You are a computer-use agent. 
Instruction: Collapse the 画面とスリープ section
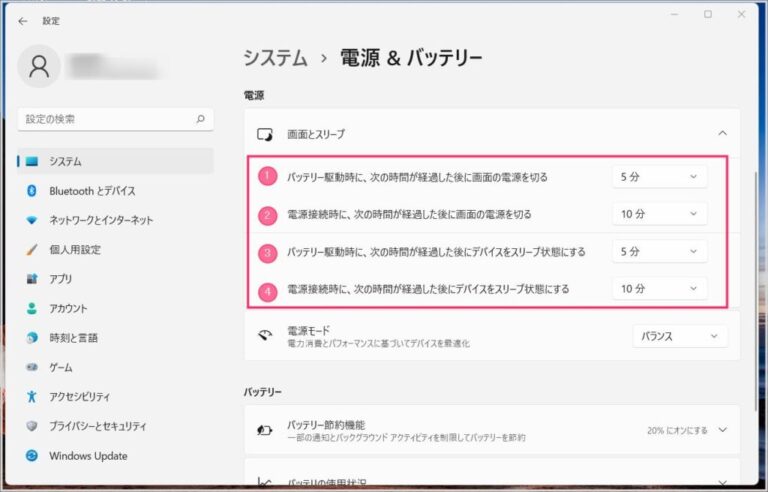point(722,133)
